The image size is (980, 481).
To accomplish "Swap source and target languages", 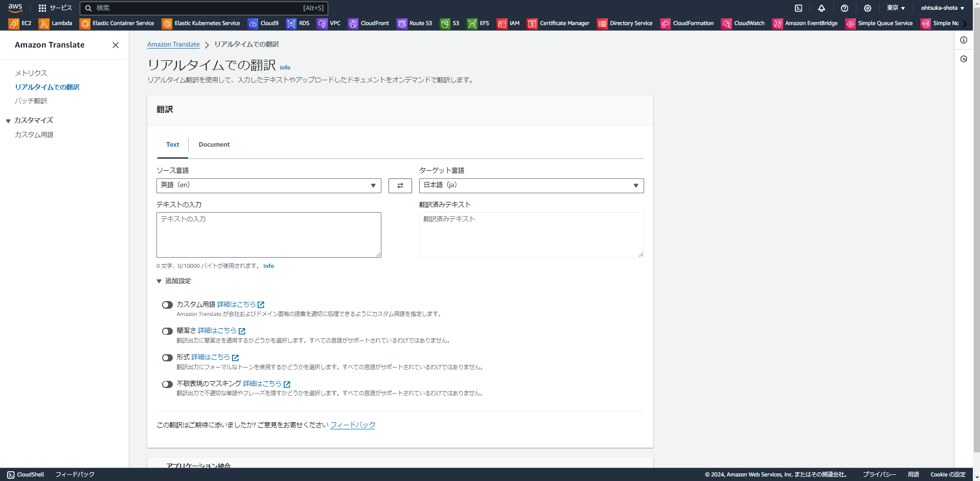I will 400,186.
